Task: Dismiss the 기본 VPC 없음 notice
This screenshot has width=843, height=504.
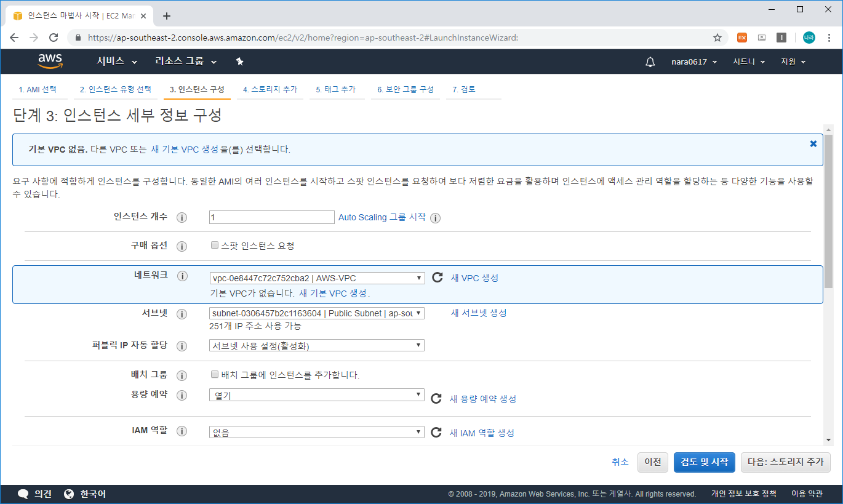Action: (x=813, y=143)
